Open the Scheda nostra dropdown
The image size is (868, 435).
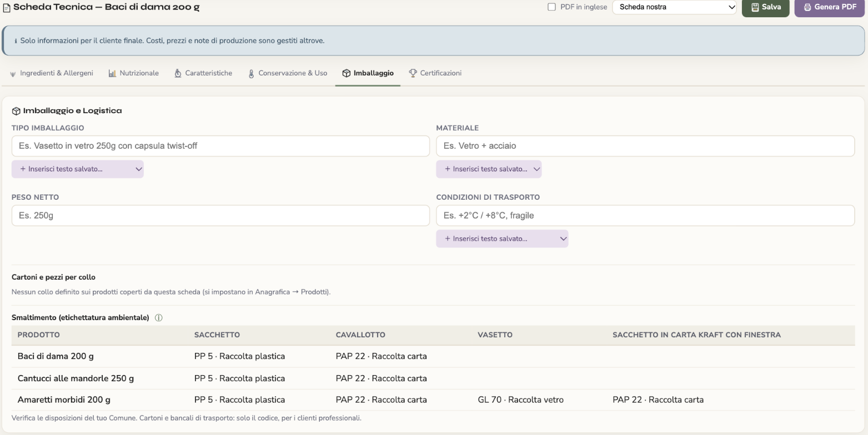coord(675,7)
